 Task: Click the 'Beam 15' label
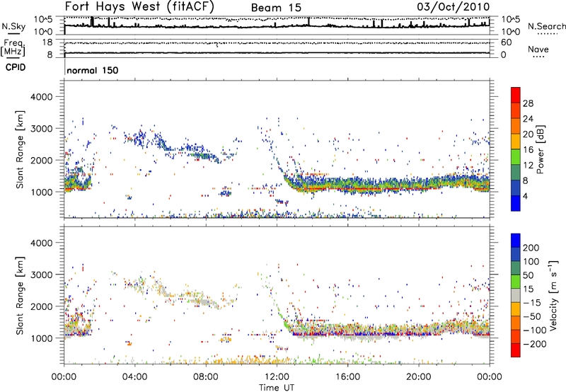[276, 8]
